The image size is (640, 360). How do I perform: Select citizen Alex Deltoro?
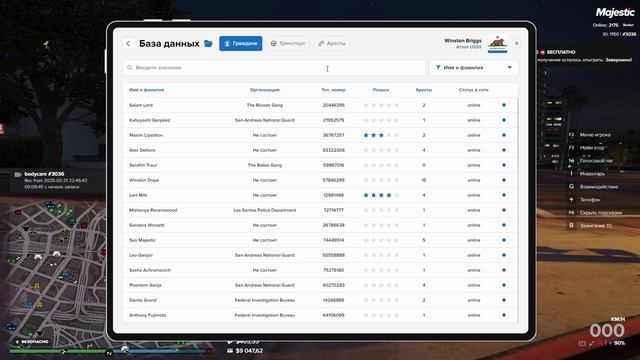142,150
